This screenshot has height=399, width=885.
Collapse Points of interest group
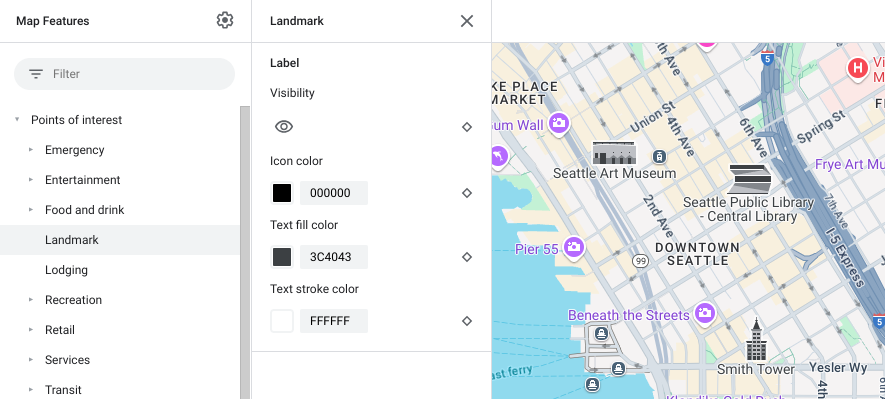click(x=17, y=120)
